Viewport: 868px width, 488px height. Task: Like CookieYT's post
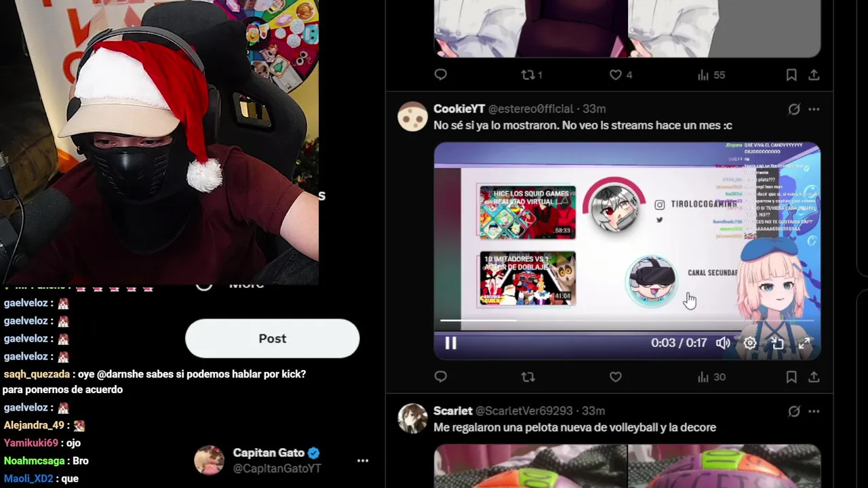[616, 377]
